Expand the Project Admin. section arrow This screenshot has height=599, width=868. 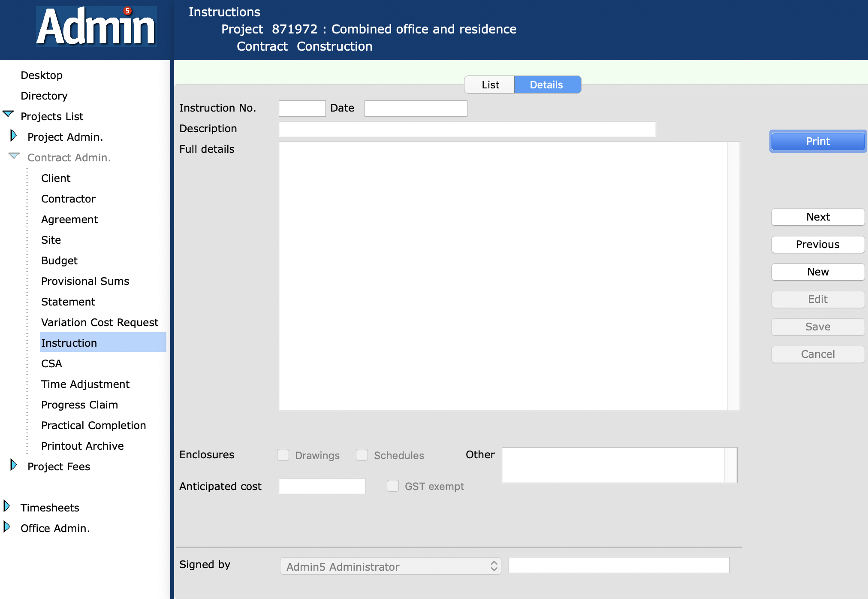tap(14, 136)
